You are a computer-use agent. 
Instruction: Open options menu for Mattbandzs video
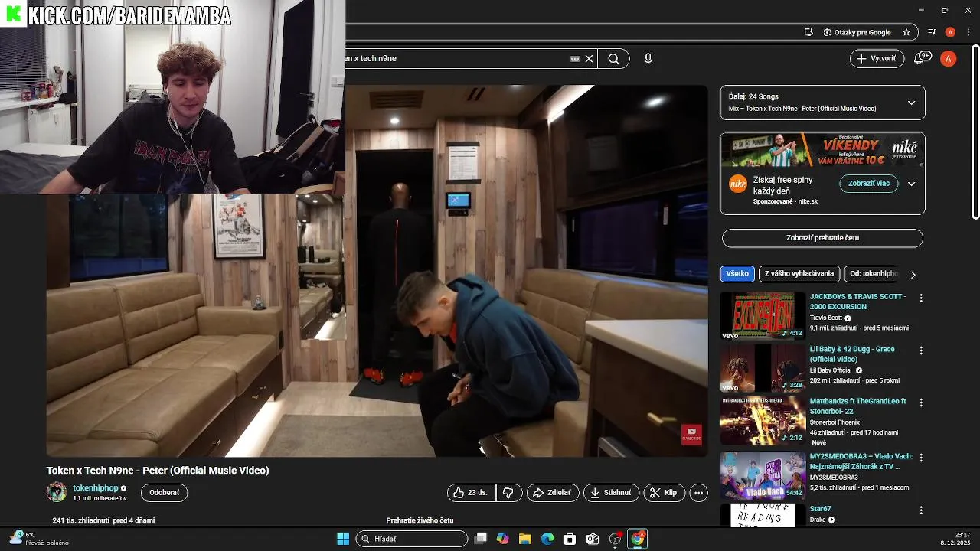pyautogui.click(x=921, y=403)
